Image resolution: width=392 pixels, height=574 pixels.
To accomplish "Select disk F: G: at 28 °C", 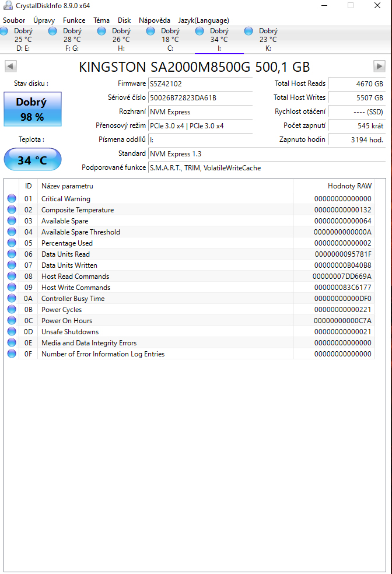I will (72, 40).
